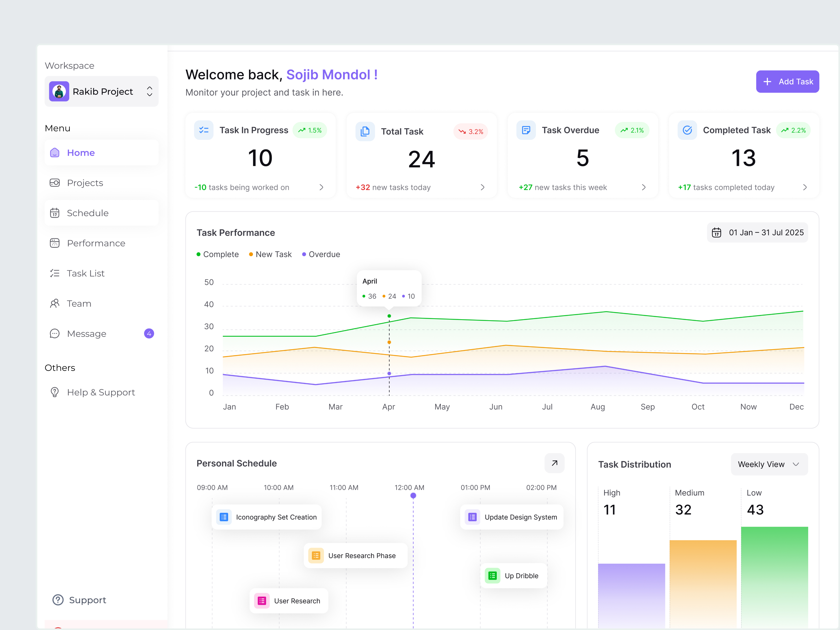Open the 01 Jan – 31 Jul 2025 date picker
The height and width of the screenshot is (630, 840).
point(758,232)
